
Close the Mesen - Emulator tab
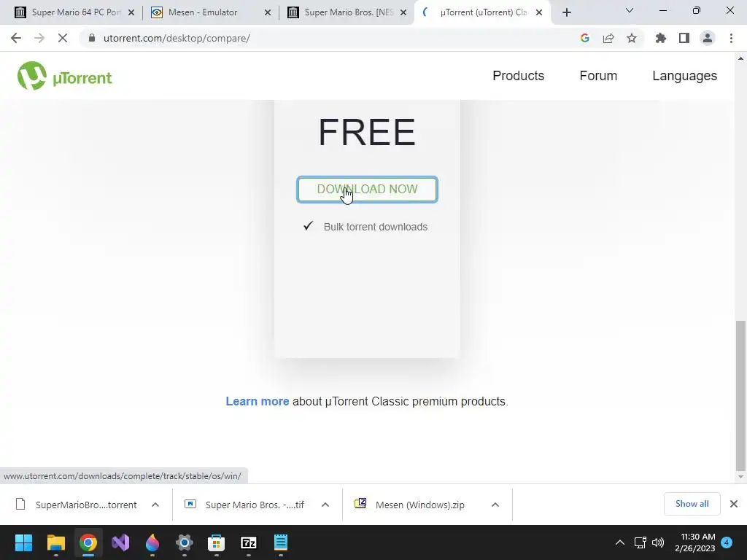[x=268, y=12]
